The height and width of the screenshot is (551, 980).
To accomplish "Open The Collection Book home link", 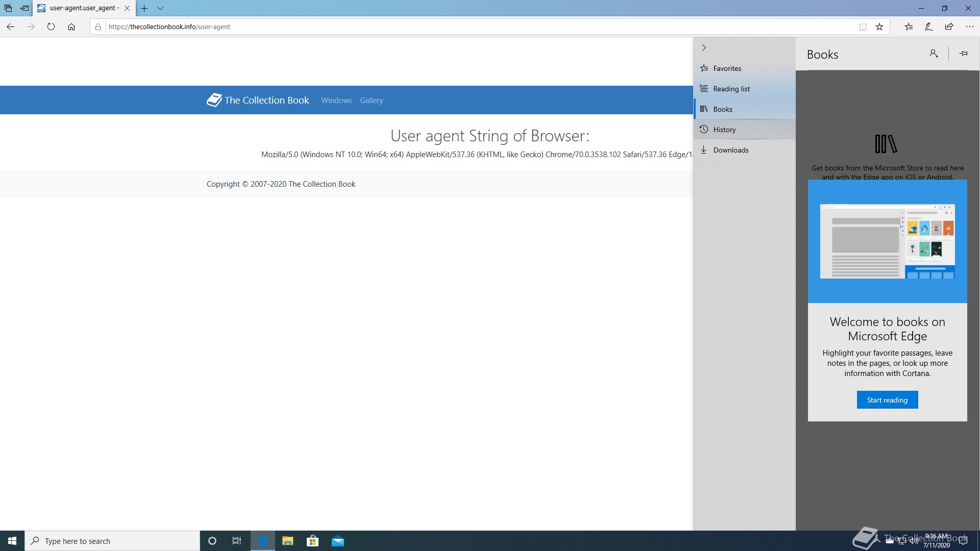I will pyautogui.click(x=258, y=100).
